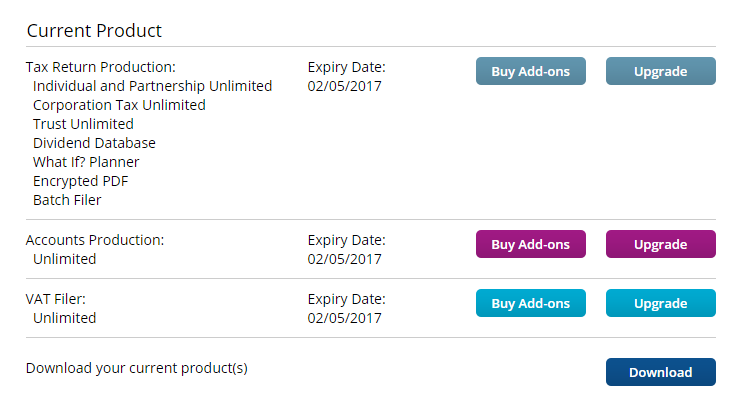The width and height of the screenshot is (749, 401).
Task: Click Batch Filer item
Action: pyautogui.click(x=67, y=200)
